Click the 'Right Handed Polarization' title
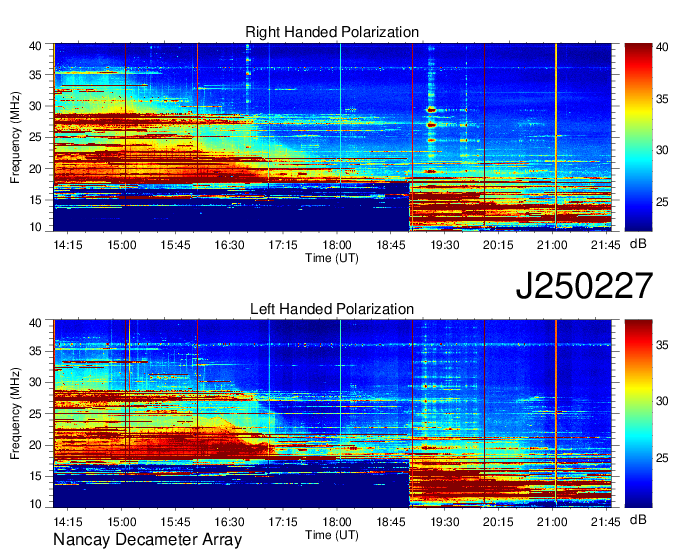This screenshot has width=680, height=552. tap(332, 32)
